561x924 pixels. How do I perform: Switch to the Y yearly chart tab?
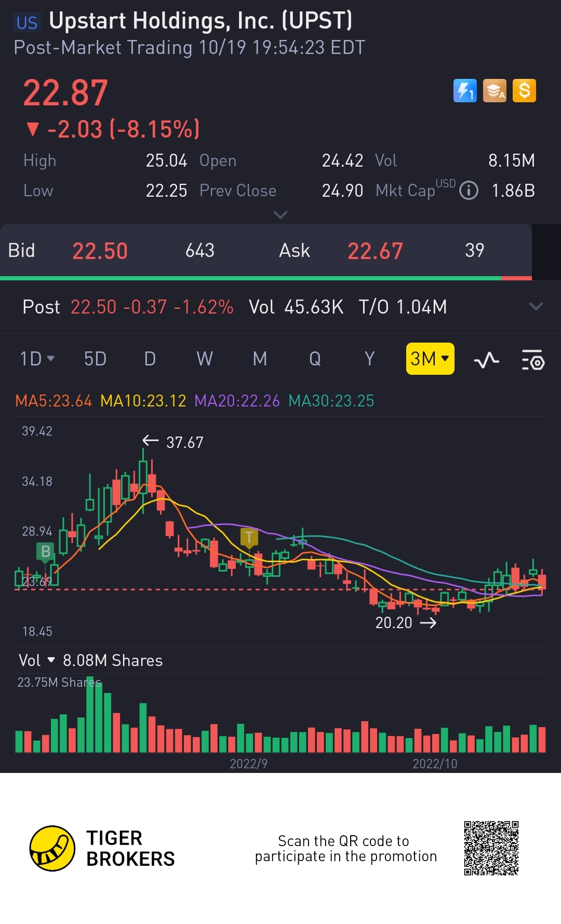369,359
